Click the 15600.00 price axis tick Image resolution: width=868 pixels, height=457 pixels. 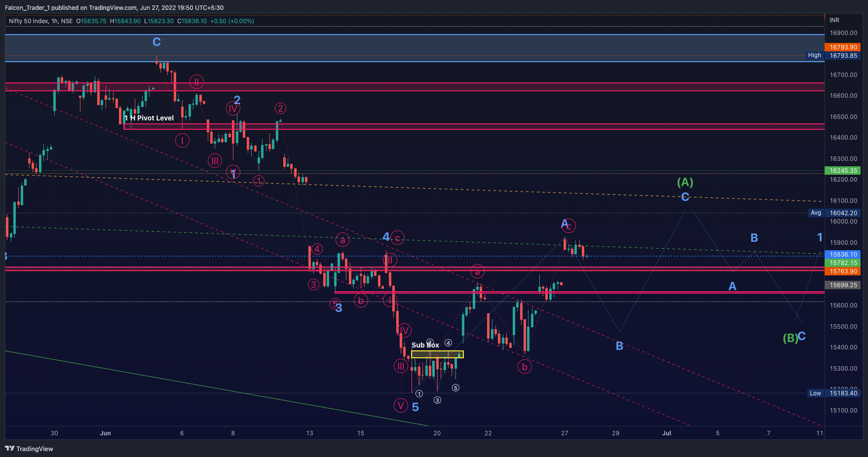point(843,305)
